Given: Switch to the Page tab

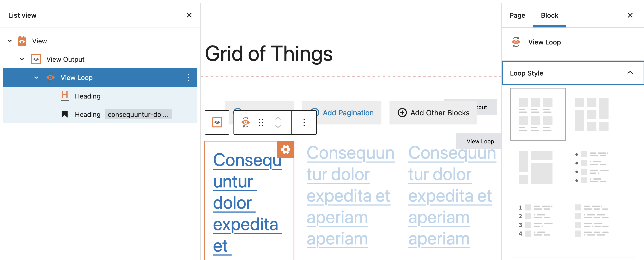Looking at the screenshot, I should [x=517, y=16].
